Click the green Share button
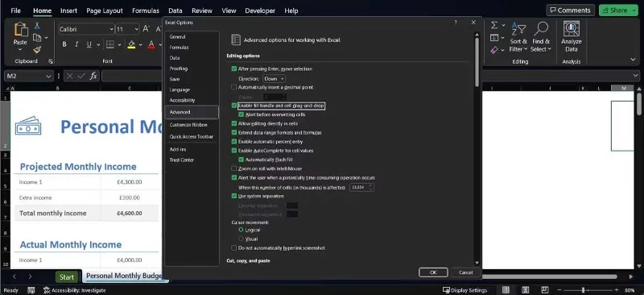Screen dimensions: 644x295 (x=618, y=10)
